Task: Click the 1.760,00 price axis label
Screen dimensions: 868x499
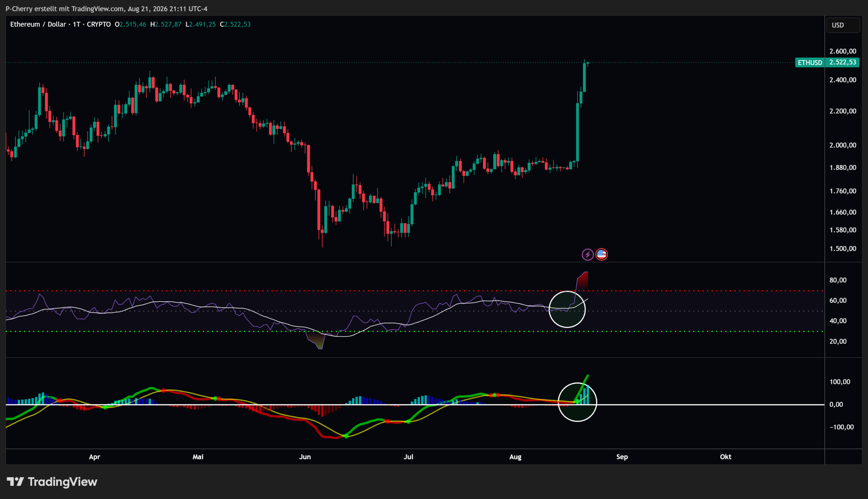Action: pos(843,191)
